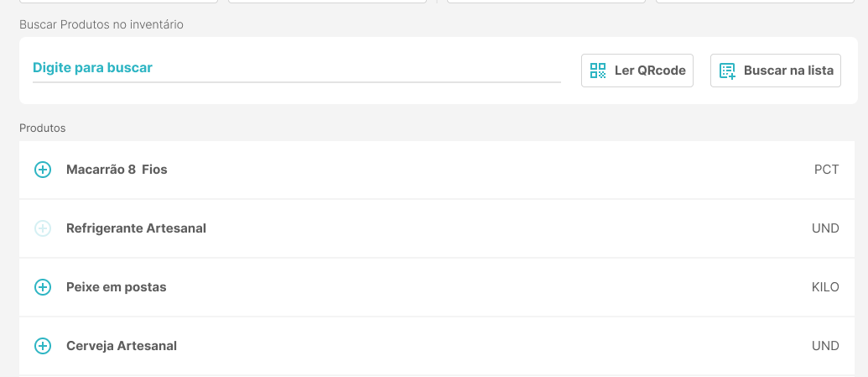This screenshot has height=377, width=868.
Task: Pick the Cerveja Artesanal product name
Action: (122, 346)
